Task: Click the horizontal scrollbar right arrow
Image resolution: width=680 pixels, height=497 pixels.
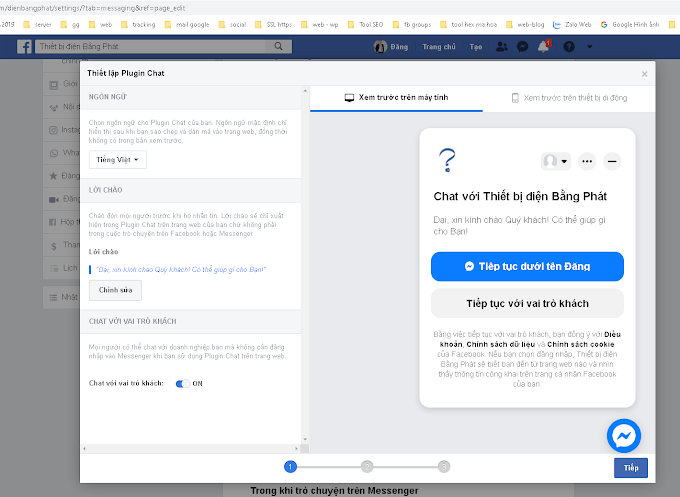Action: pyautogui.click(x=297, y=448)
